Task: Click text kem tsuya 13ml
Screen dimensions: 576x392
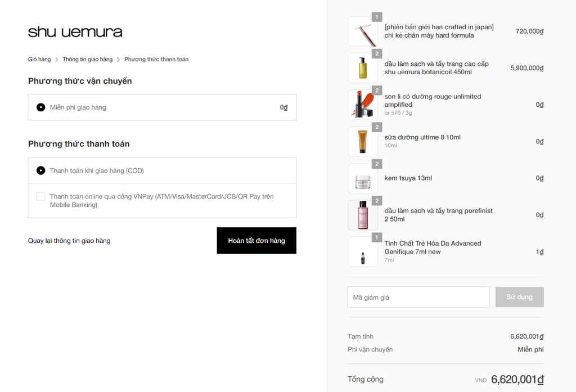Action: tap(408, 178)
